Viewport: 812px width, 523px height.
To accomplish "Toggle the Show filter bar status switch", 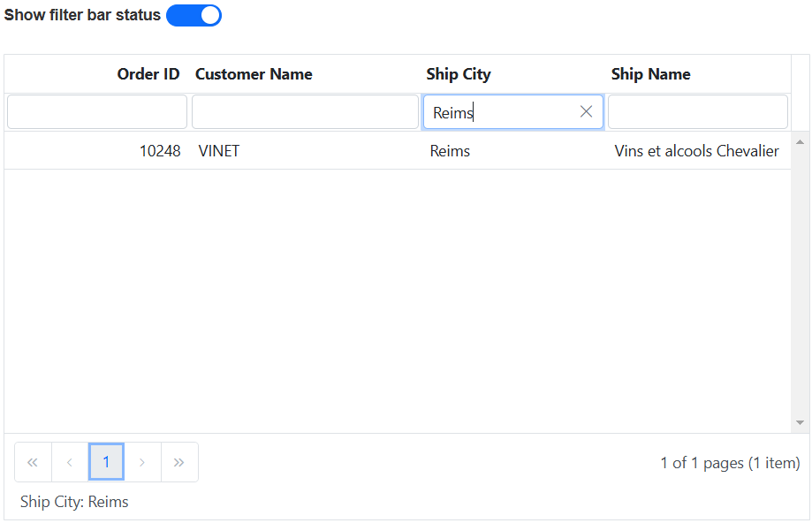I will coord(194,15).
